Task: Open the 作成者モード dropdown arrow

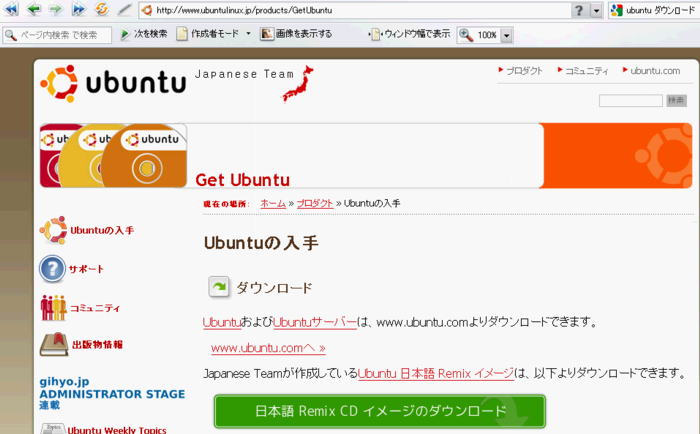Action: (248, 34)
